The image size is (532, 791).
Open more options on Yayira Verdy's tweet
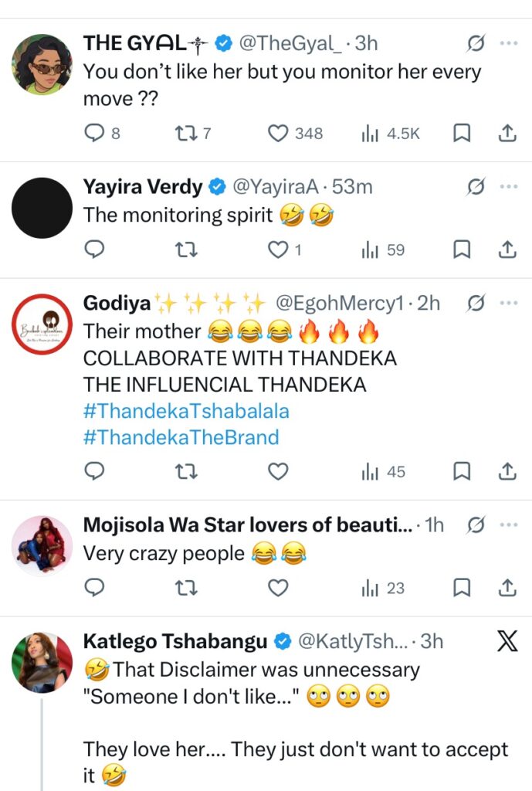[x=508, y=187]
